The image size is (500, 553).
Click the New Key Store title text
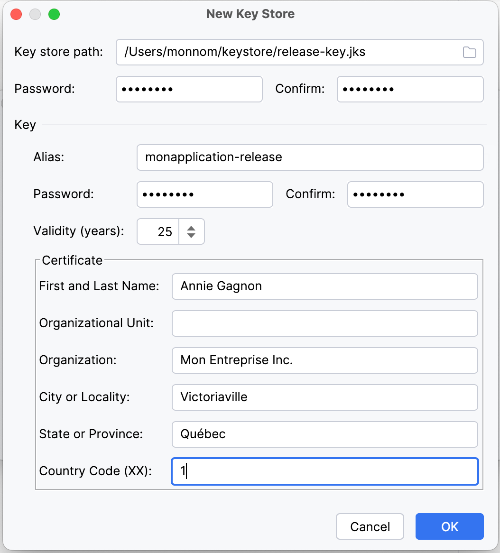(x=250, y=14)
